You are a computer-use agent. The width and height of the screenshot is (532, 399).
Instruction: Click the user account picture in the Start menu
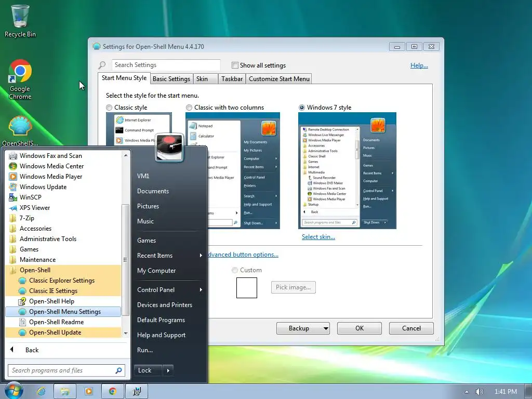pyautogui.click(x=169, y=148)
